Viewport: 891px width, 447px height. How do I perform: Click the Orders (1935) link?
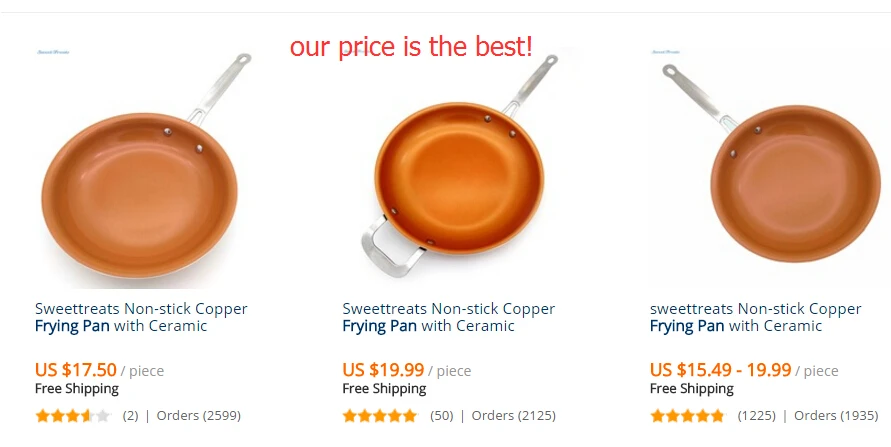click(828, 415)
